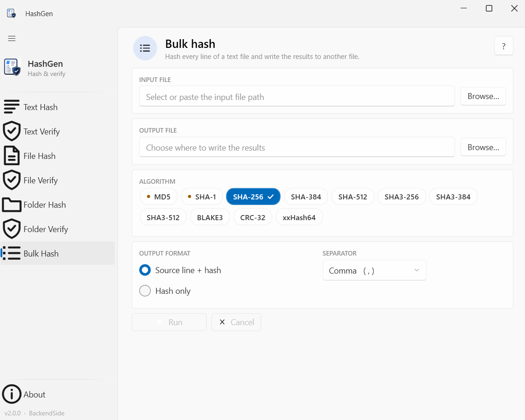Focus the input file path field
This screenshot has width=525, height=420.
(x=297, y=96)
